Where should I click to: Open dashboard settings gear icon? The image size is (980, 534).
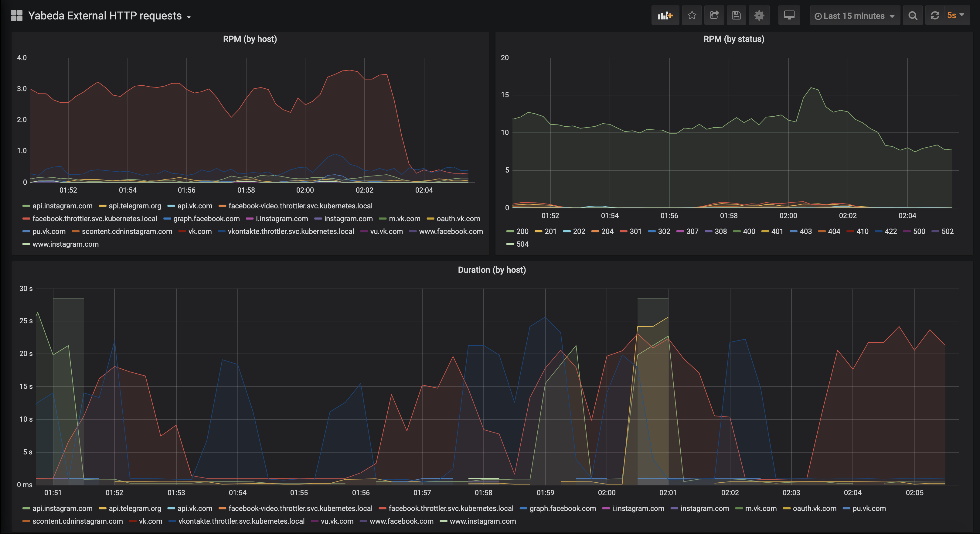click(759, 15)
